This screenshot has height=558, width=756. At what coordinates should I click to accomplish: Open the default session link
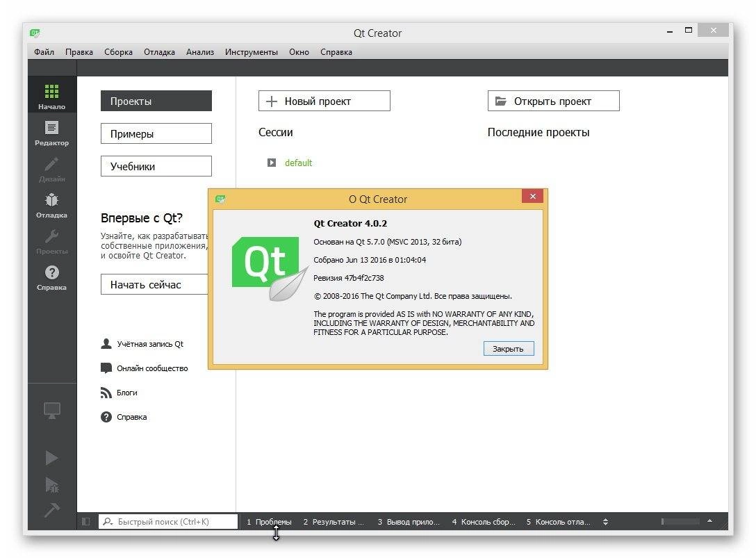[299, 163]
